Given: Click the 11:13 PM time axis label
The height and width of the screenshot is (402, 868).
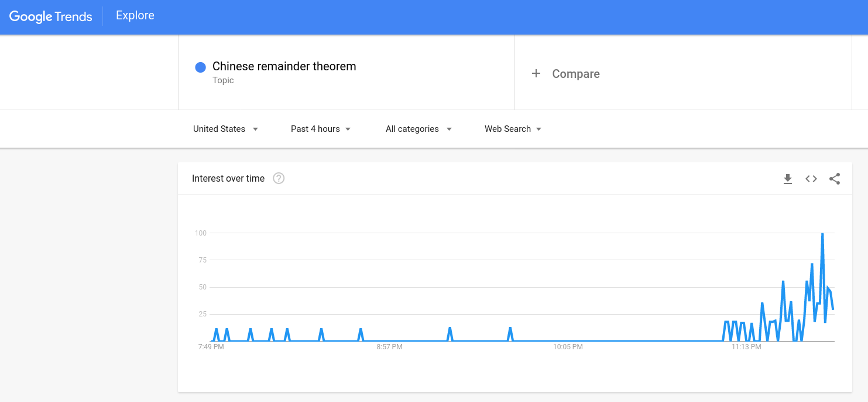Looking at the screenshot, I should coord(746,347).
